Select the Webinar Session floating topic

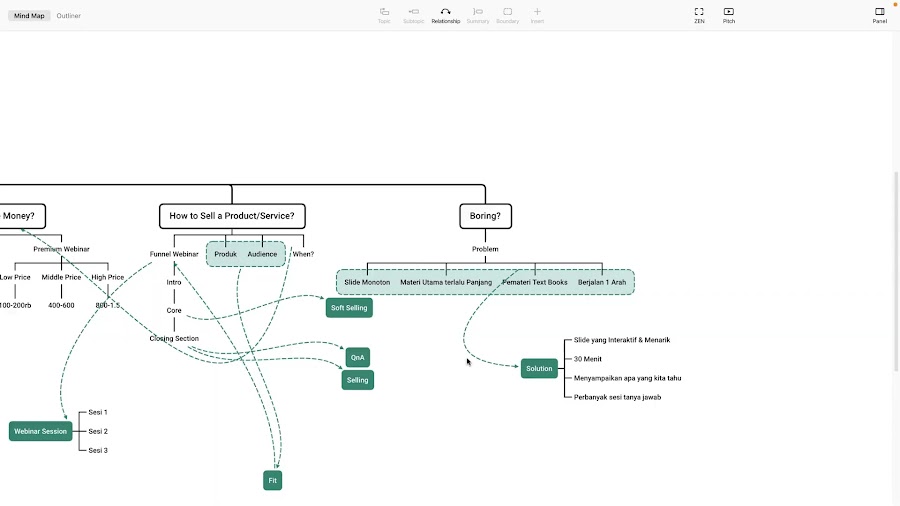point(40,431)
